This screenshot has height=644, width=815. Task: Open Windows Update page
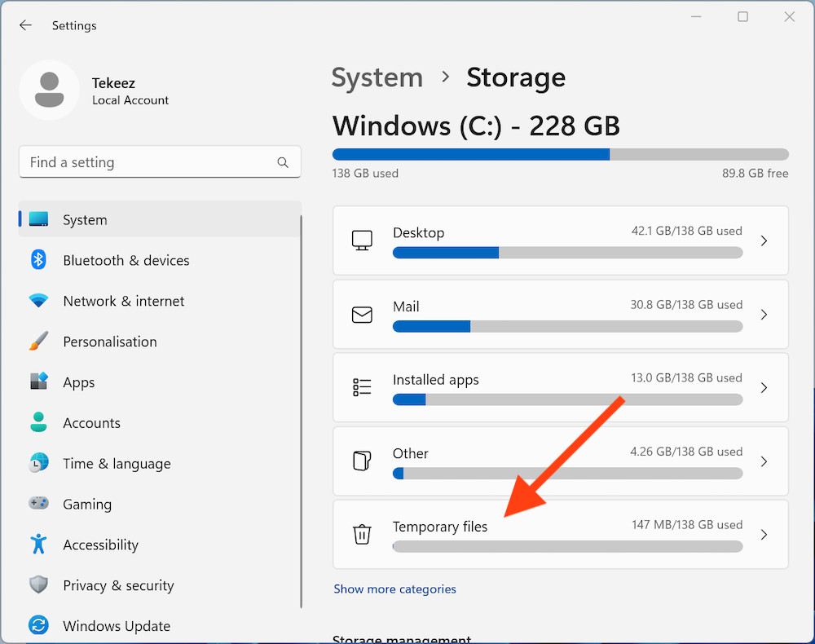pos(160,625)
